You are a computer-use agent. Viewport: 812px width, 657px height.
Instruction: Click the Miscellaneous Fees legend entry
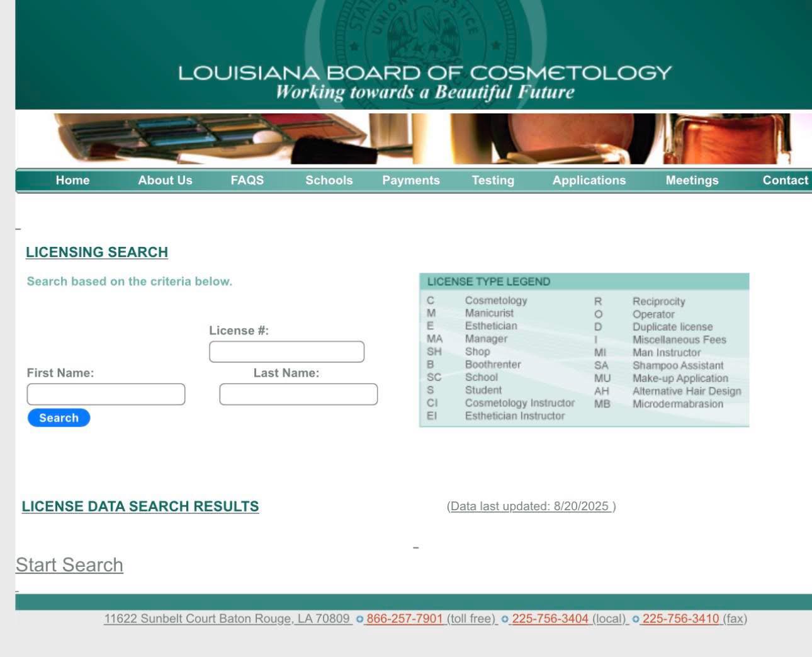(679, 340)
